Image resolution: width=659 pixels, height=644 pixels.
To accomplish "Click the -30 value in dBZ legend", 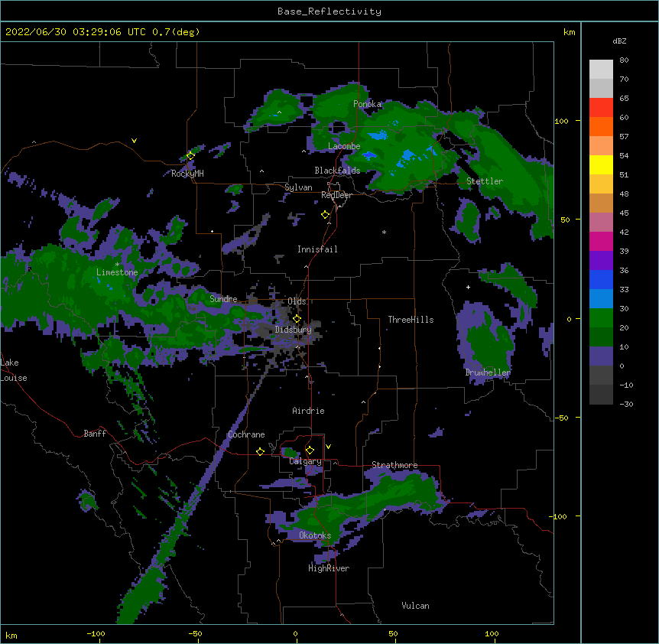I will click(x=626, y=405).
